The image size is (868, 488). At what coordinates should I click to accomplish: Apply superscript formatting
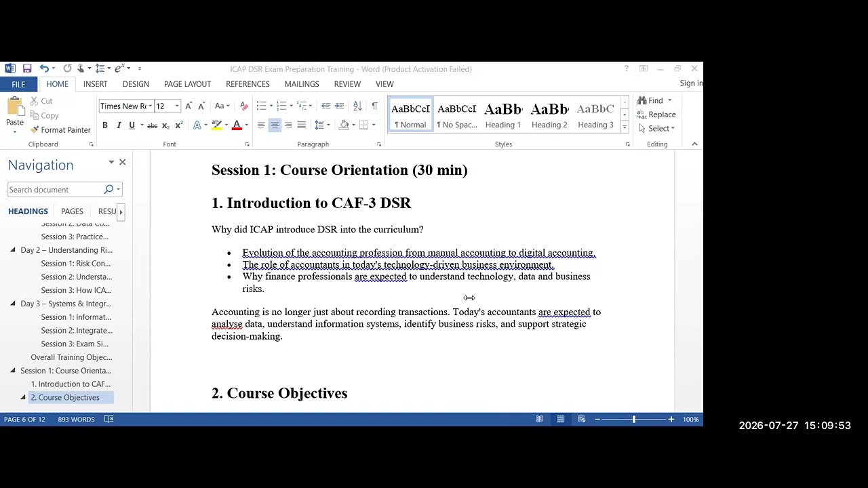tap(178, 125)
